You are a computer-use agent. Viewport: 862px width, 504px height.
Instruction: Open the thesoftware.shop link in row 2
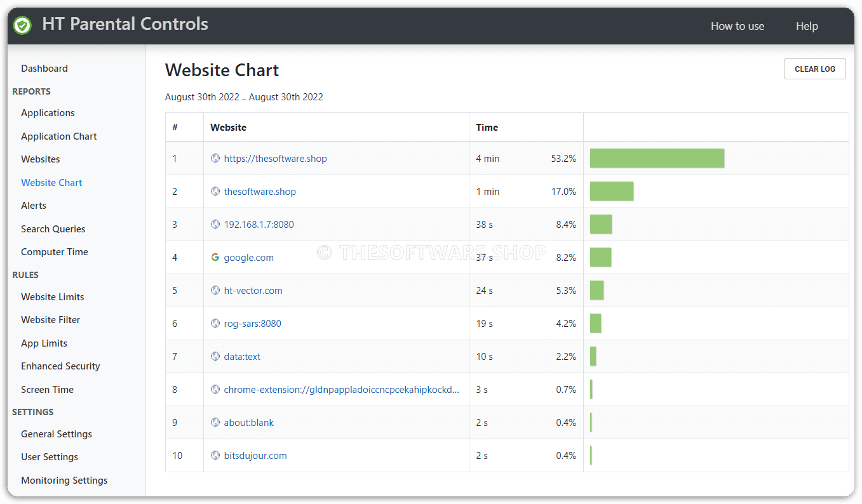pyautogui.click(x=260, y=192)
